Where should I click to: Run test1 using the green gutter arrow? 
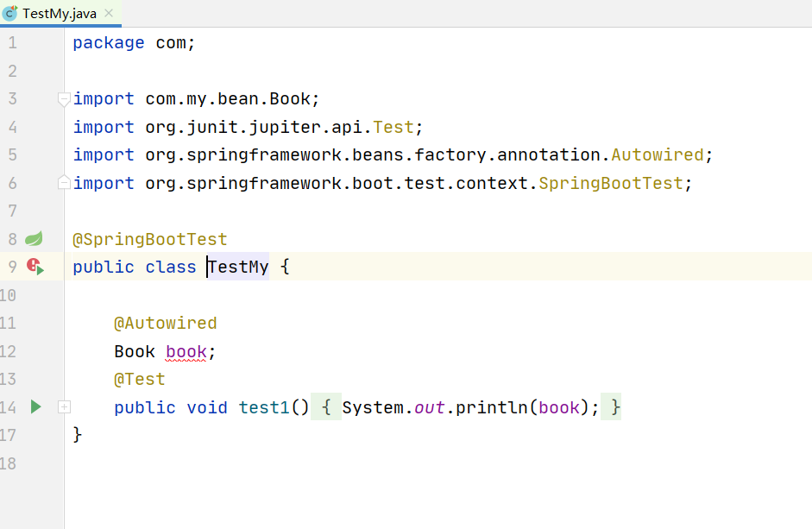click(x=35, y=406)
